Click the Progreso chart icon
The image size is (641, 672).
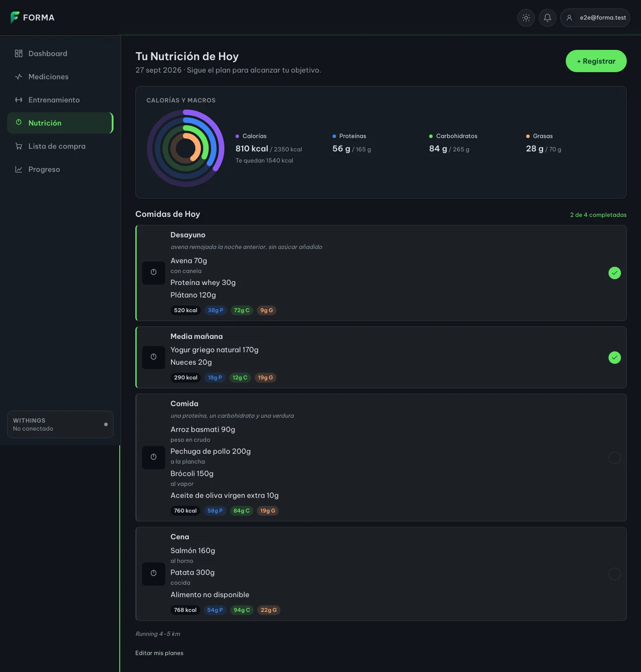19,169
